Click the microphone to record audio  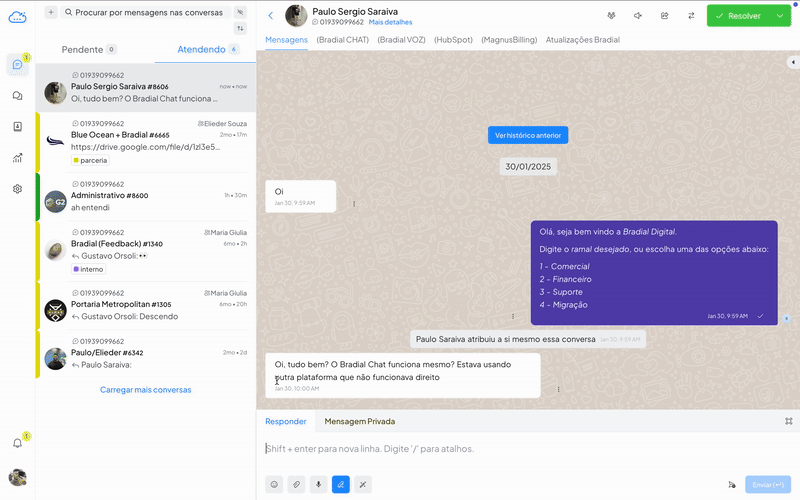coord(319,484)
